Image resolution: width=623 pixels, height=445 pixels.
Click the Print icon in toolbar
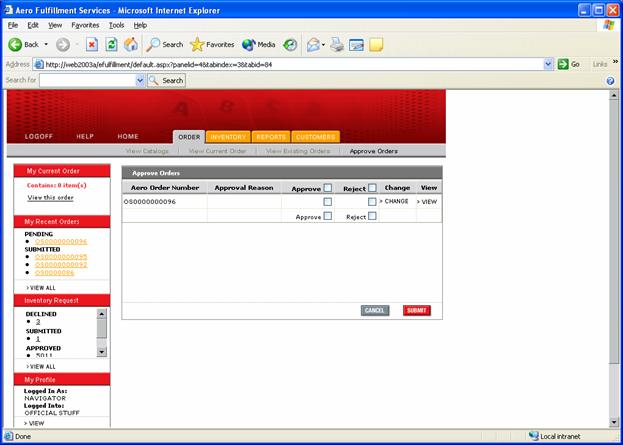pyautogui.click(x=338, y=45)
